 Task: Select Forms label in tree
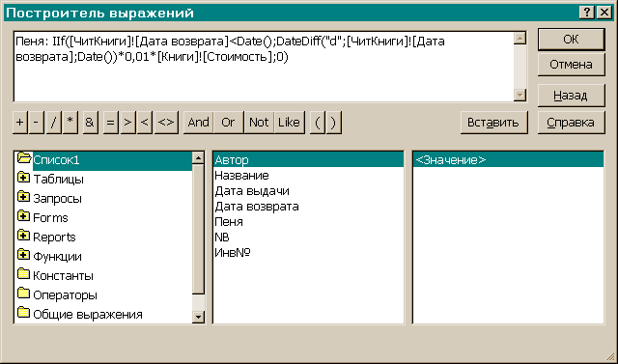coord(50,218)
